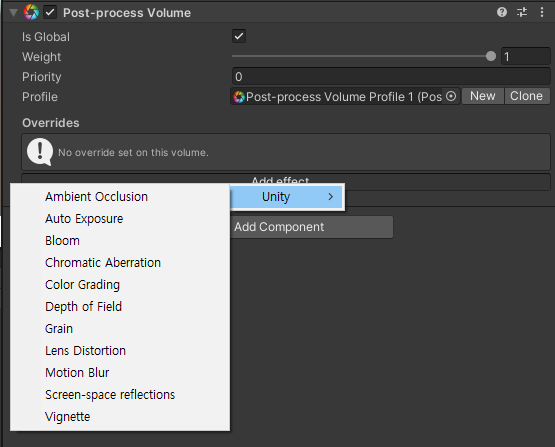The height and width of the screenshot is (447, 555).
Task: Click the Clone profile button
Action: click(527, 96)
